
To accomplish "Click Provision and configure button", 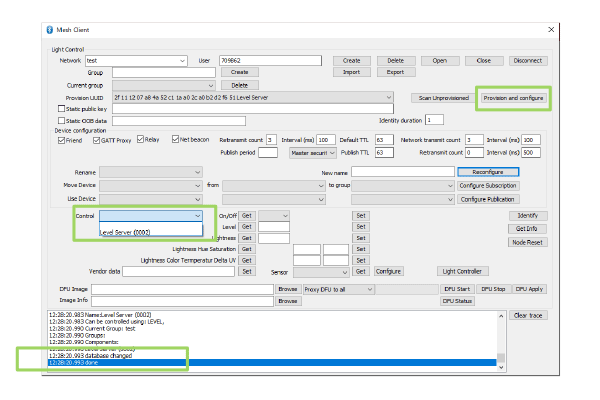I will 513,98.
